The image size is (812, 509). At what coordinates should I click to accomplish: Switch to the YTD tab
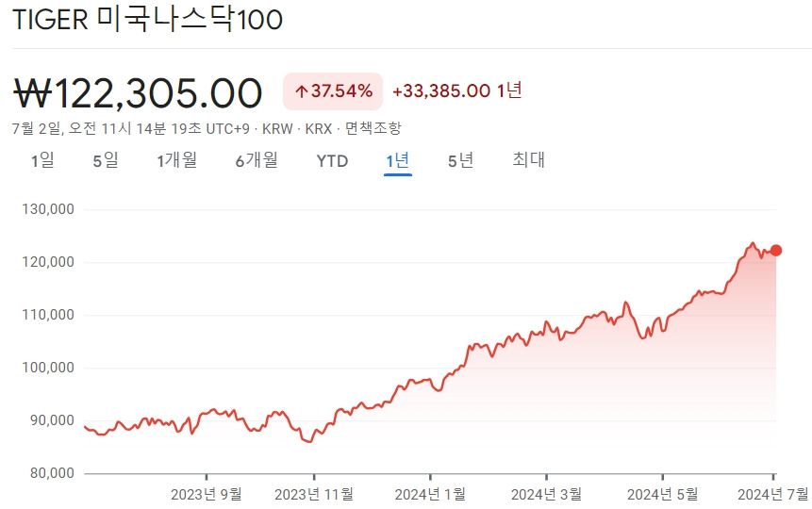[x=333, y=161]
